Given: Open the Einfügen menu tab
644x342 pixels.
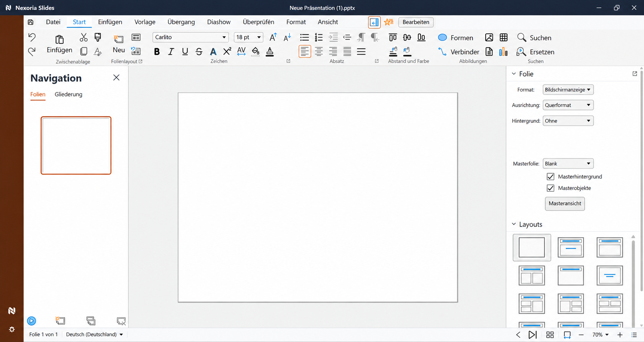Looking at the screenshot, I should (110, 22).
